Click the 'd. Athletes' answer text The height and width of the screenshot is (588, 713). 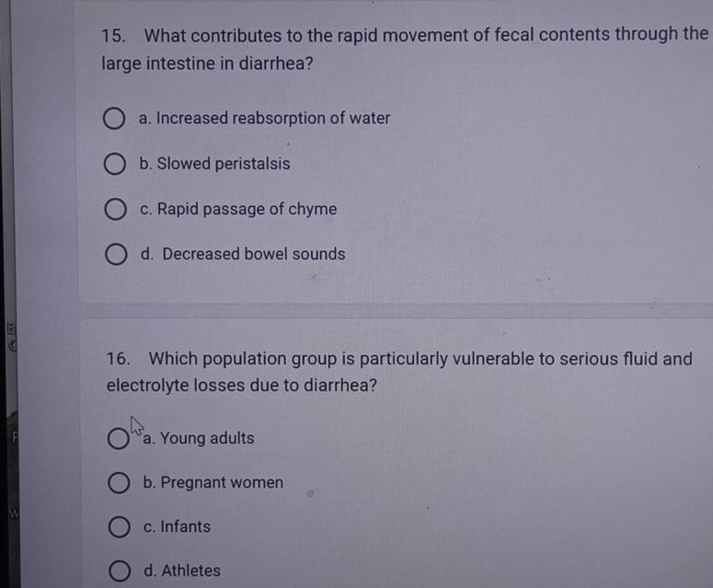(182, 571)
